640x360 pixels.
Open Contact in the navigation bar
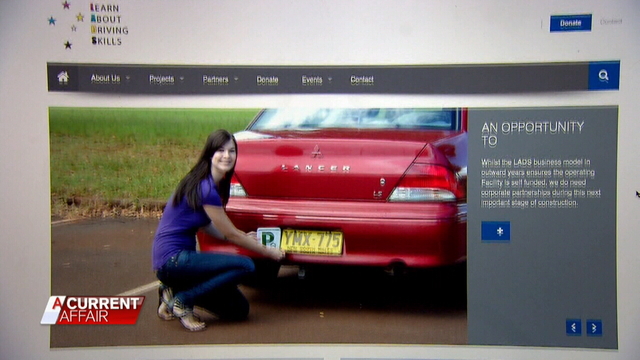click(x=362, y=80)
